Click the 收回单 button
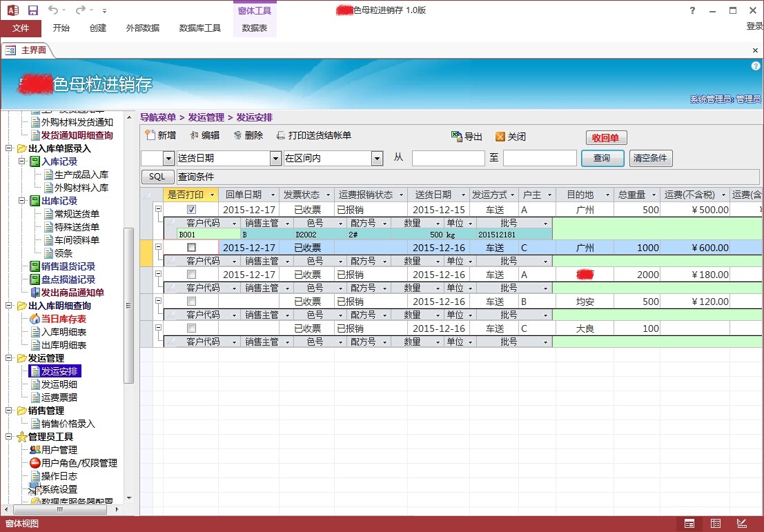This screenshot has width=764, height=532. tap(606, 138)
